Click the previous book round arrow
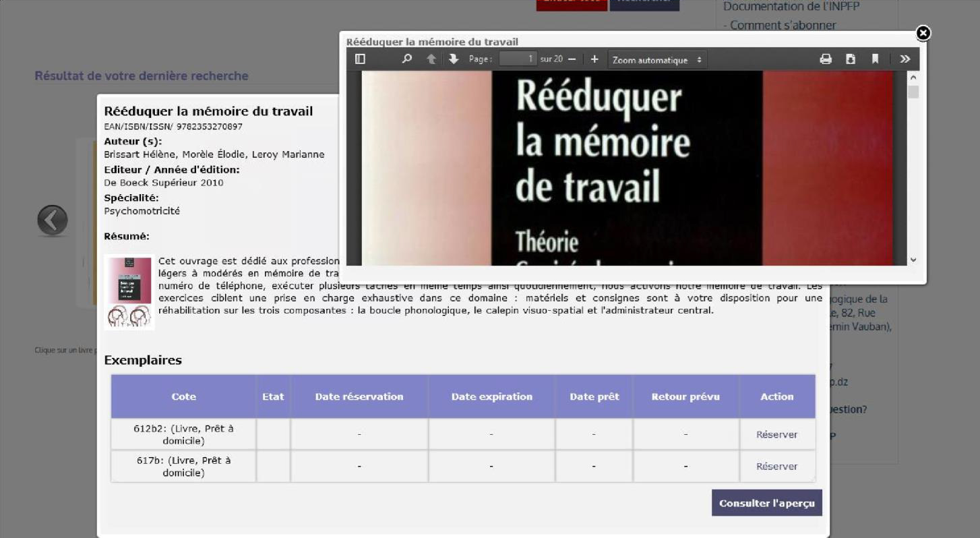This screenshot has height=538, width=980. (x=53, y=220)
